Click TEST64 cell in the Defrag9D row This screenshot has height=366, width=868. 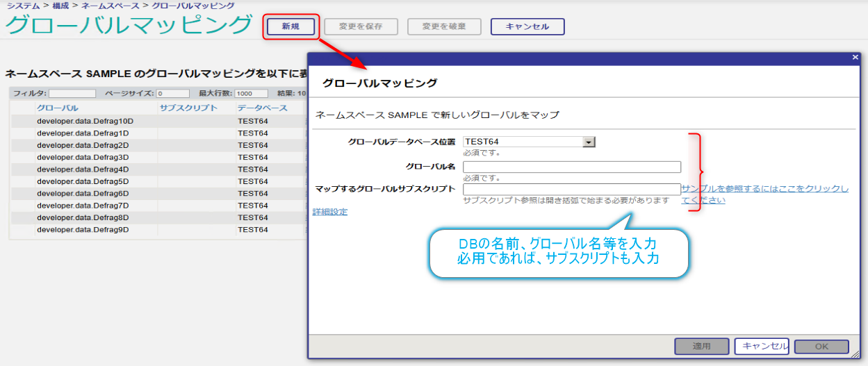pyautogui.click(x=253, y=229)
